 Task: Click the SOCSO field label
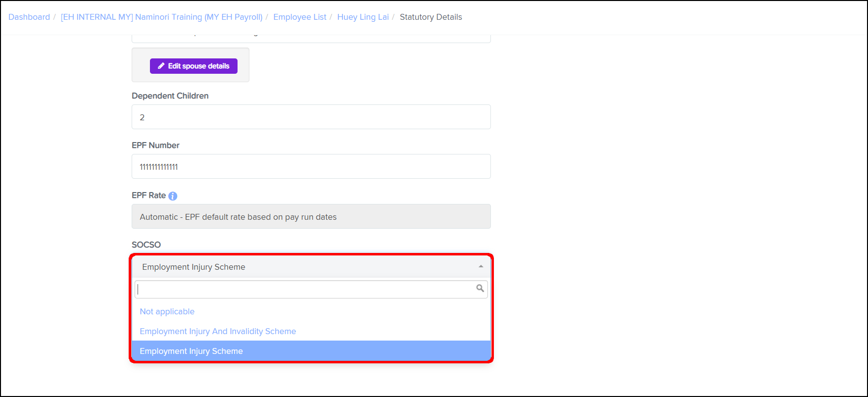(x=146, y=245)
